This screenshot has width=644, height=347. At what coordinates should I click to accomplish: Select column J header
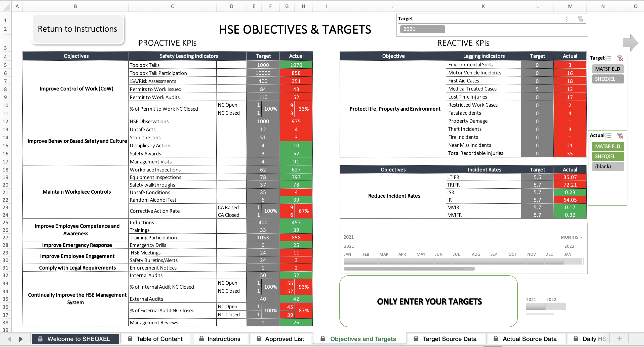tap(392, 6)
